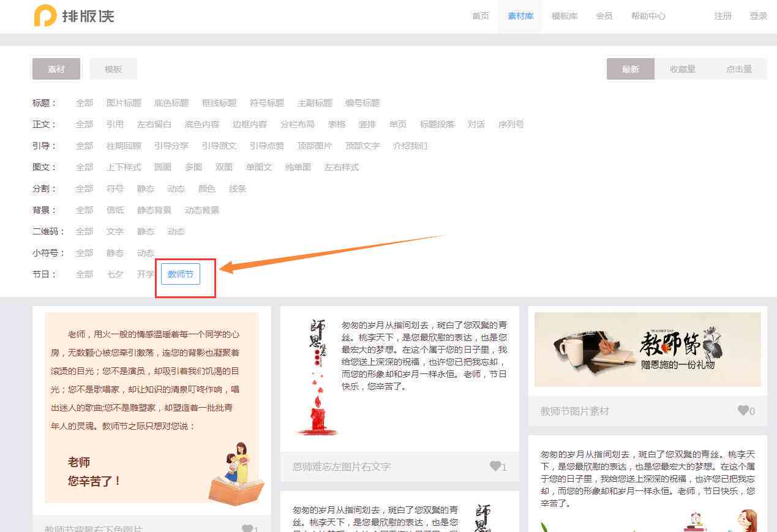Filter by 编号标题
777x532 pixels.
(362, 103)
